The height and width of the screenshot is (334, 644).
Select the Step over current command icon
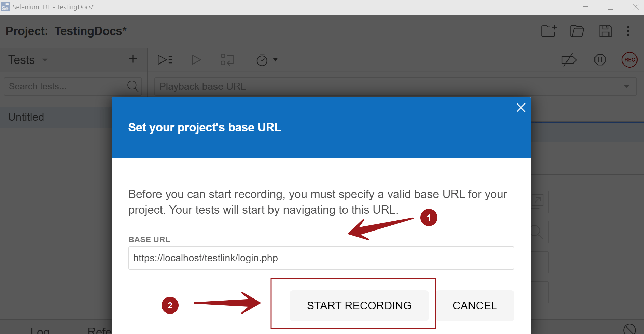click(227, 59)
